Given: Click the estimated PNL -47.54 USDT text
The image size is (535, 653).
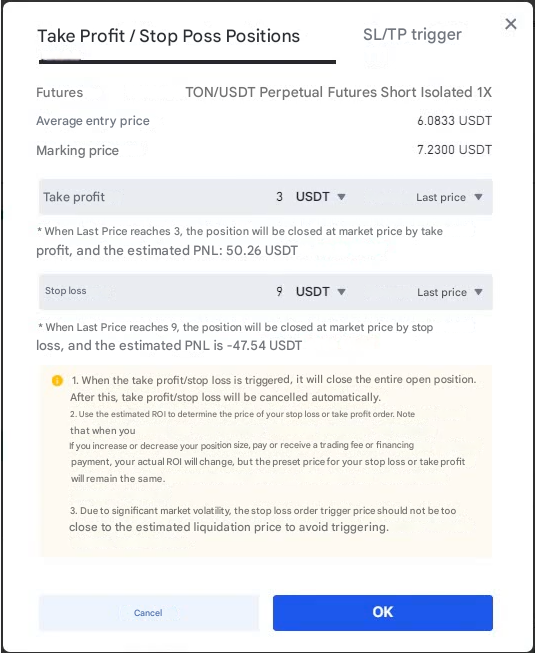Looking at the screenshot, I should [x=264, y=345].
